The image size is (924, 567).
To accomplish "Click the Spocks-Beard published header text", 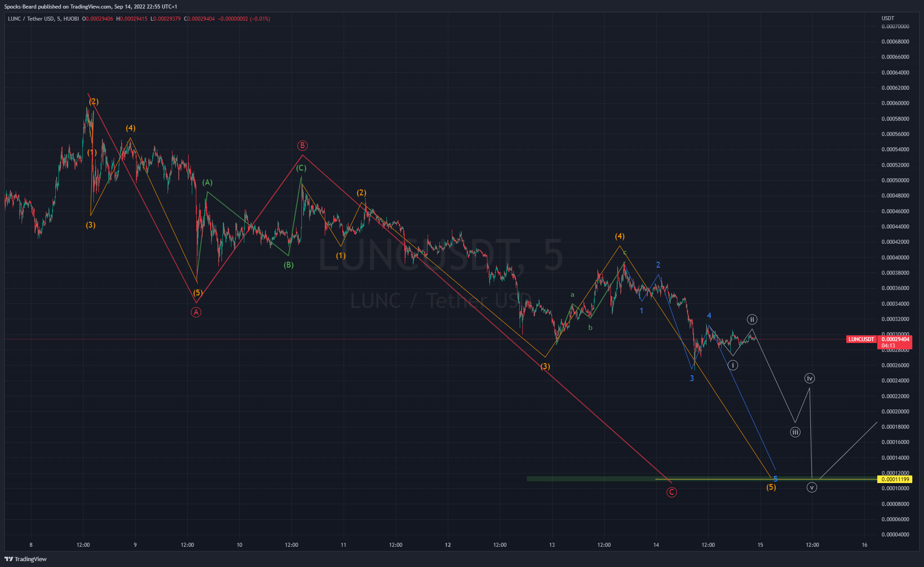I will click(91, 7).
